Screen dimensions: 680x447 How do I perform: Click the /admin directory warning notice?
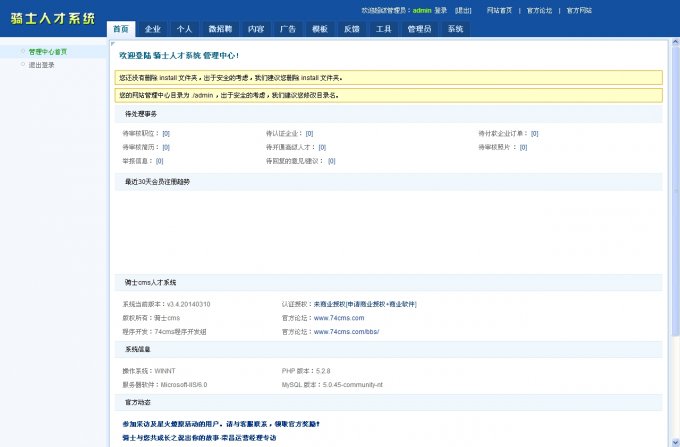[x=389, y=95]
